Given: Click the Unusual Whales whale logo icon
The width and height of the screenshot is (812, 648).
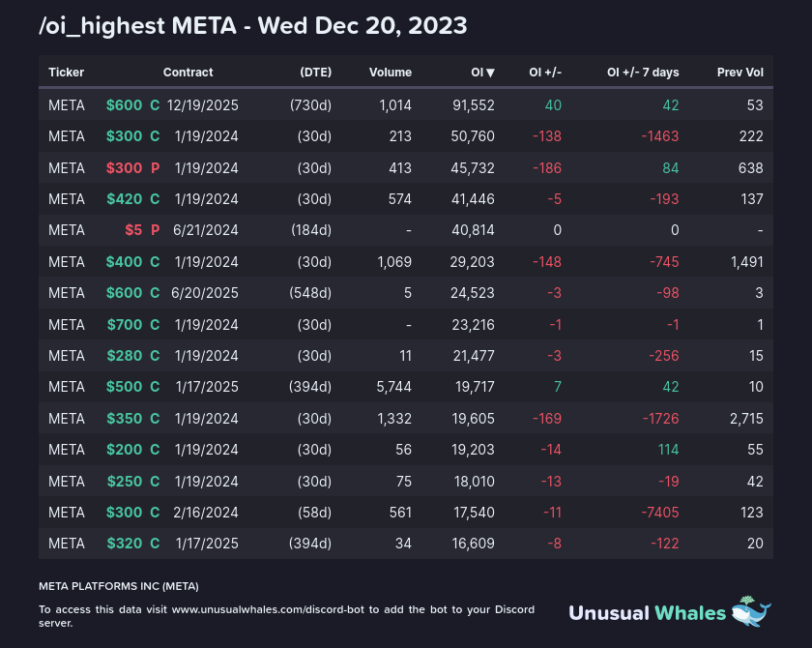Looking at the screenshot, I should (x=751, y=612).
